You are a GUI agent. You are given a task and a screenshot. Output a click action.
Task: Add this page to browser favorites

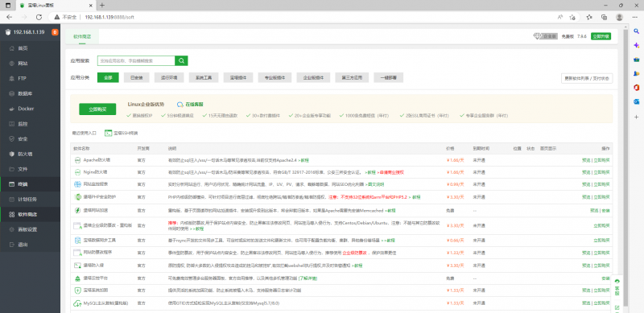(572, 17)
